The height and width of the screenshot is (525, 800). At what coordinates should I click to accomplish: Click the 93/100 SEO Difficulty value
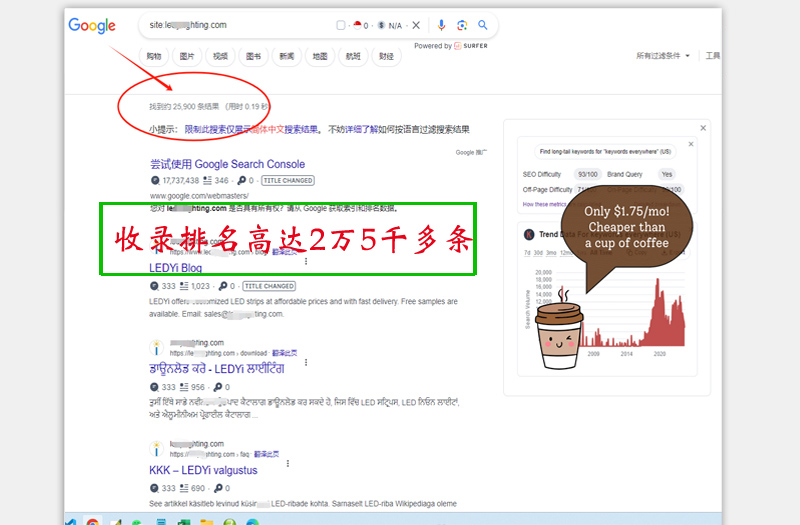(587, 174)
